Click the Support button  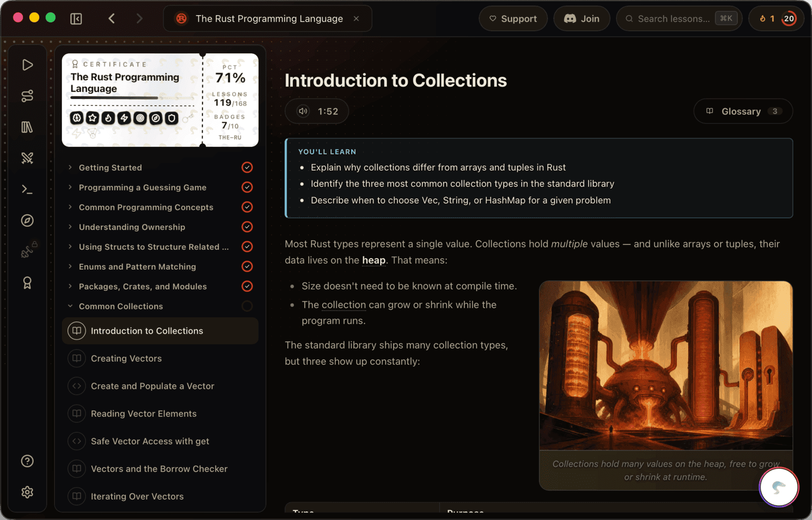coord(513,19)
